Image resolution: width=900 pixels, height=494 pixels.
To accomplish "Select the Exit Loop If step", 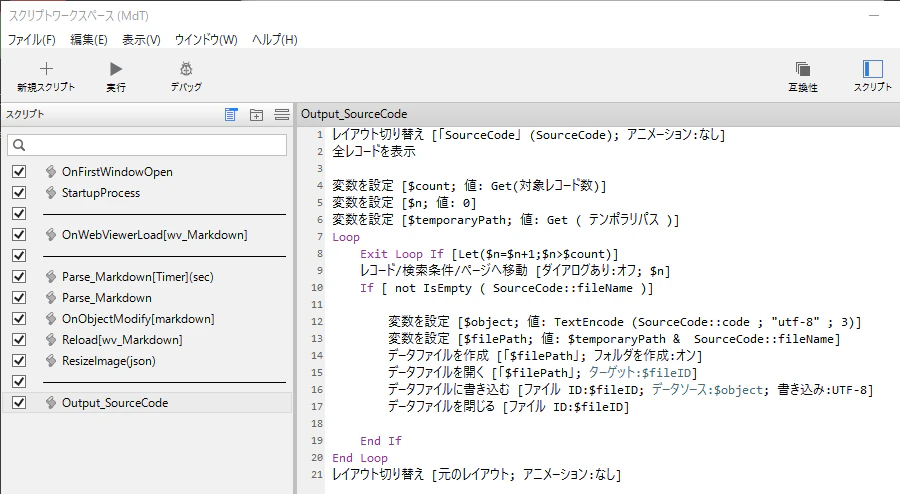I will point(490,254).
